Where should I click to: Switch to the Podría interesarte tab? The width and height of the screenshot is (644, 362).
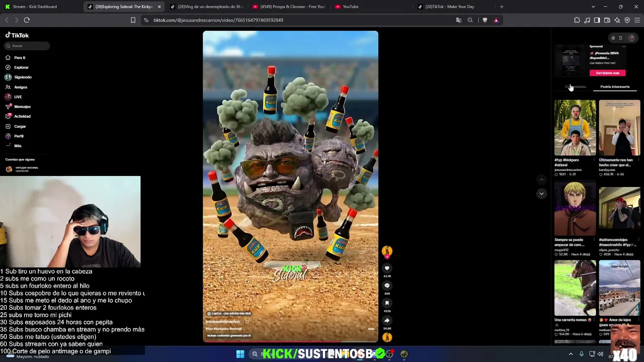(615, 87)
